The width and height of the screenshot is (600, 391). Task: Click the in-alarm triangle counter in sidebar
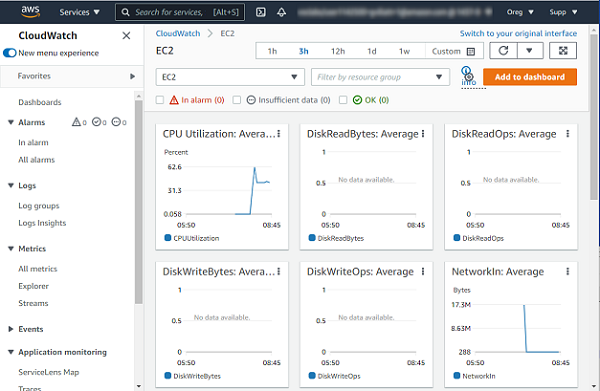(79, 122)
